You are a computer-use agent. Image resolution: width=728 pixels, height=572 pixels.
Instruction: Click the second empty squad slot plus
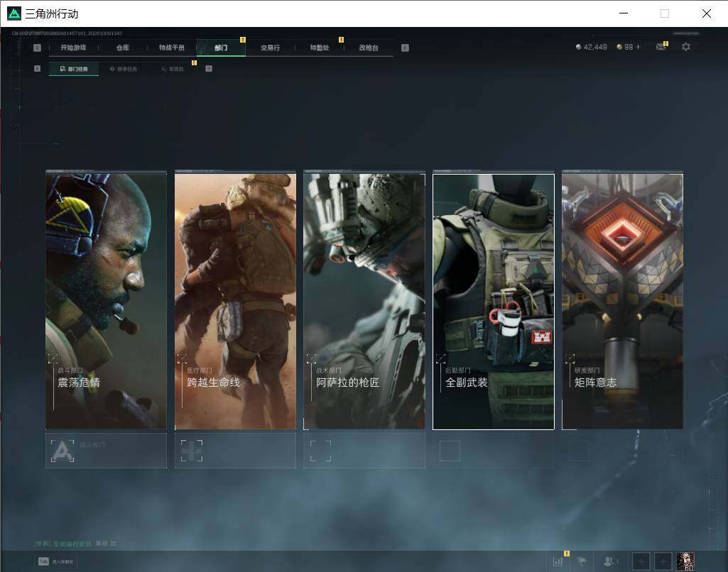coord(663,561)
